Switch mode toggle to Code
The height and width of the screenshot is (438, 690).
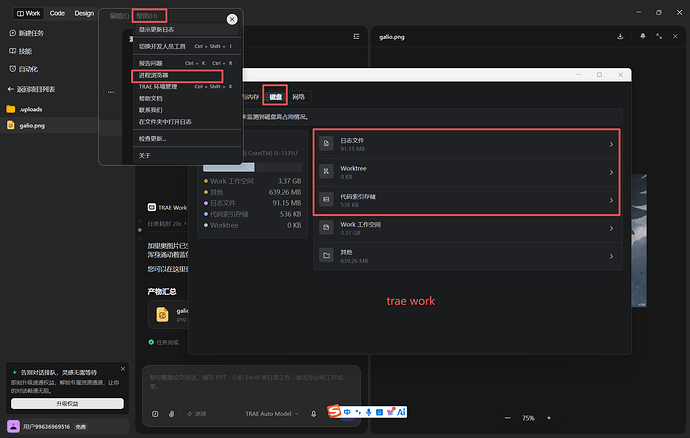(57, 13)
